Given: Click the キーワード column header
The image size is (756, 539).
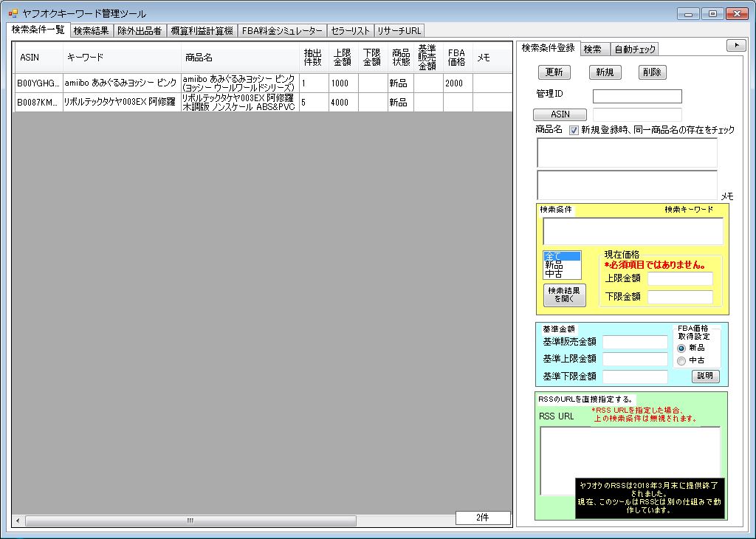Looking at the screenshot, I should (122, 58).
